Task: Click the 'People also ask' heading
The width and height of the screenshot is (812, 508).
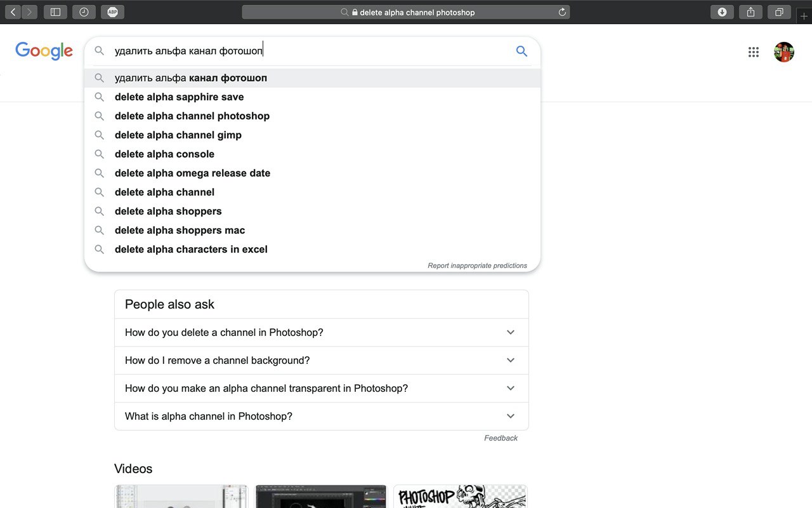Action: 169,304
